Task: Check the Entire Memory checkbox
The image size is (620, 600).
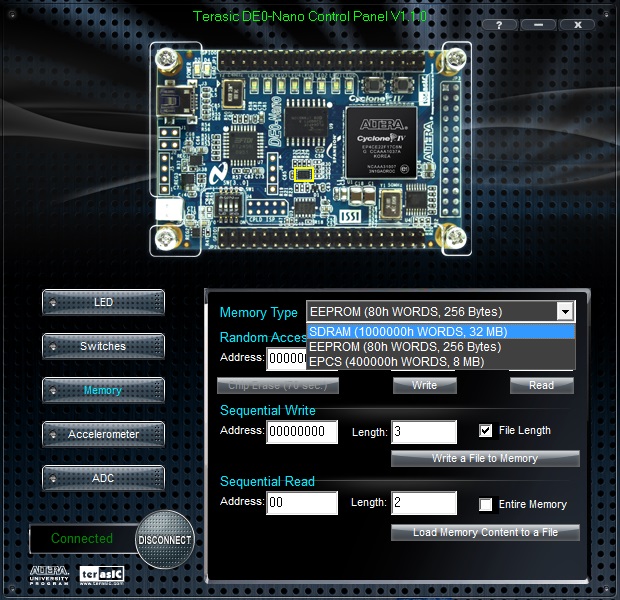Action: (x=486, y=504)
